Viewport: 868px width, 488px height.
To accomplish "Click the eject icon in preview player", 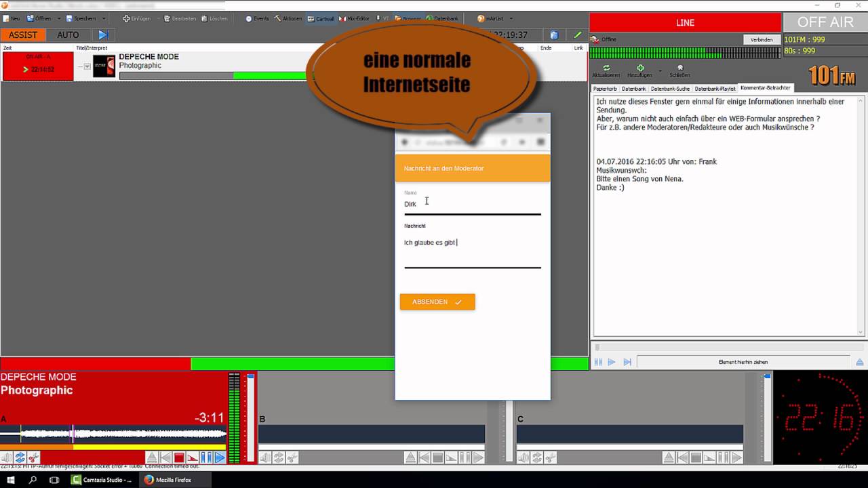I will [x=860, y=362].
